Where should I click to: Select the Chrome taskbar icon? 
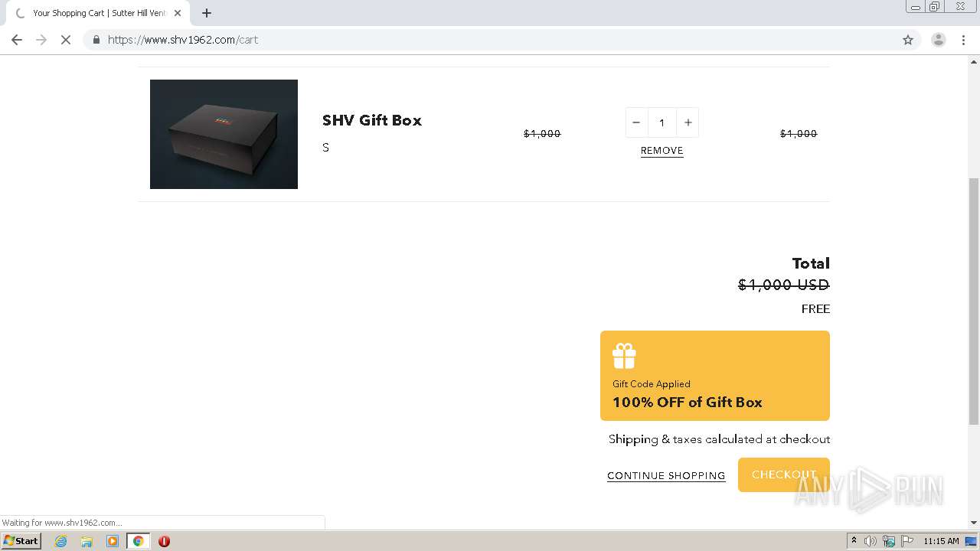pos(139,541)
